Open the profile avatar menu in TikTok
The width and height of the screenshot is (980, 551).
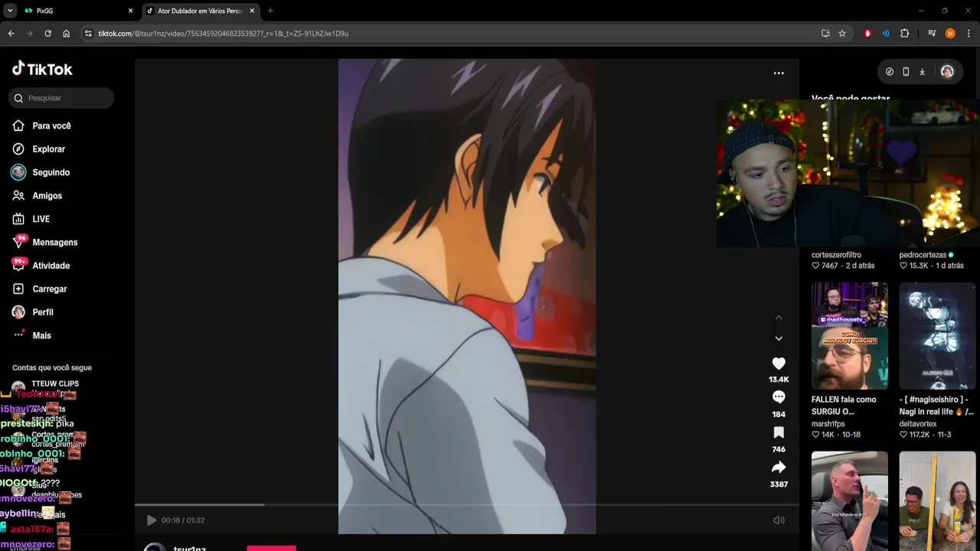pyautogui.click(x=947, y=71)
